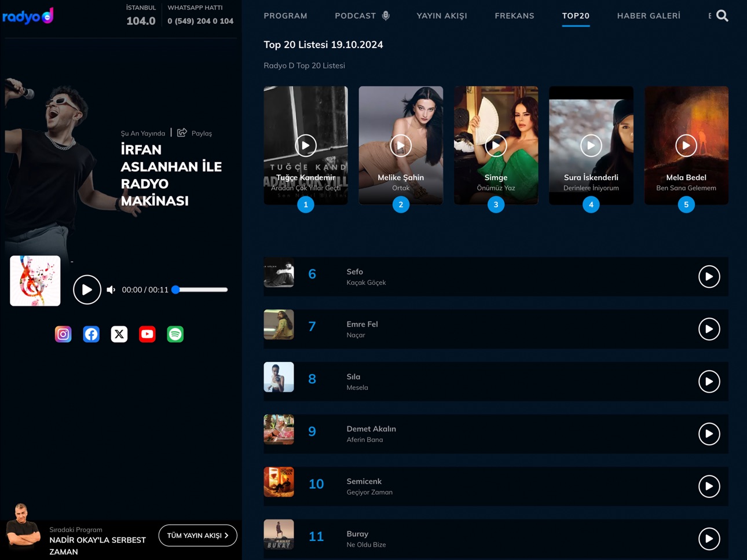Click the 'Demet Akalın' artist name
747x560 pixels.
point(371,429)
